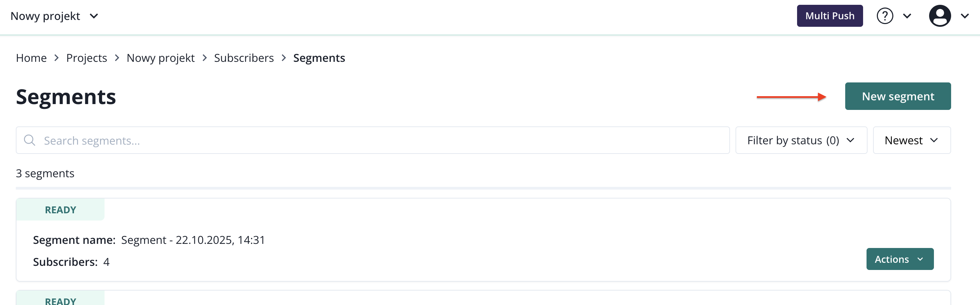Click the first segment's READY status badge

click(x=60, y=210)
